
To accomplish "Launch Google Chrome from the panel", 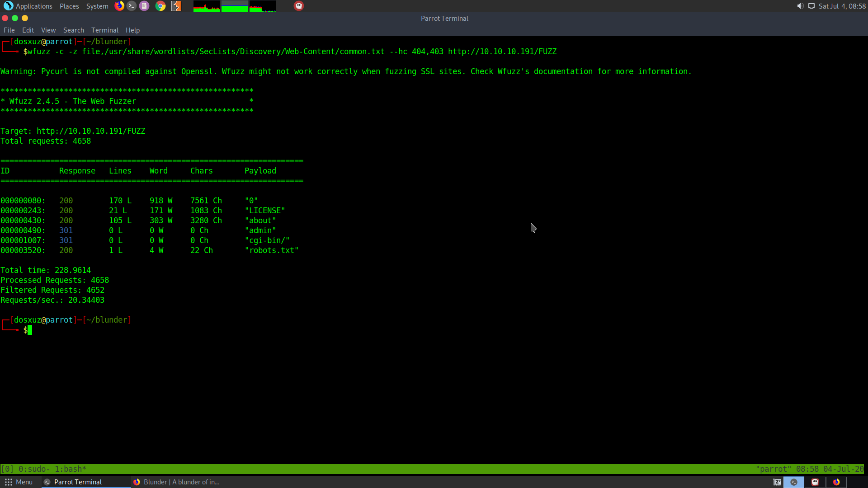I will tap(160, 6).
